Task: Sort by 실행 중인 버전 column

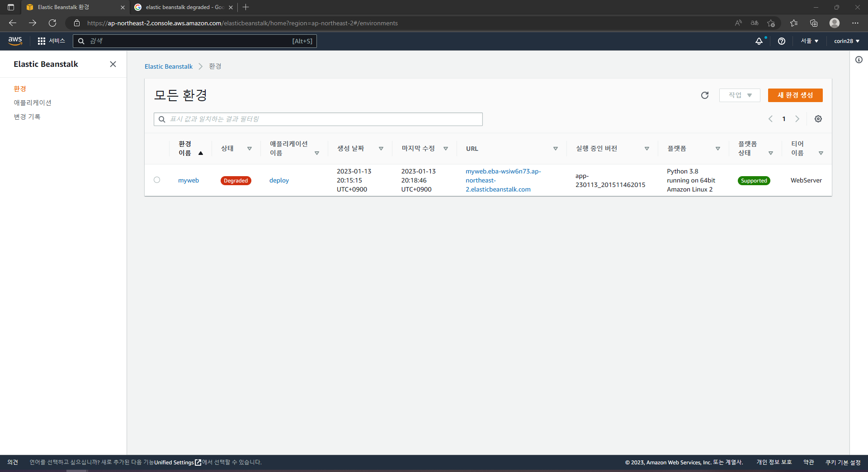Action: 613,149
